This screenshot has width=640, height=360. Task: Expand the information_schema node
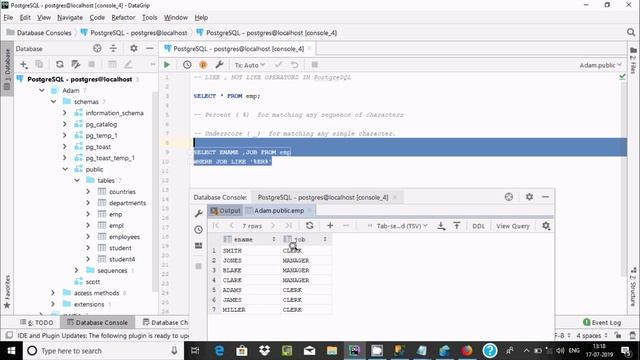click(x=64, y=113)
